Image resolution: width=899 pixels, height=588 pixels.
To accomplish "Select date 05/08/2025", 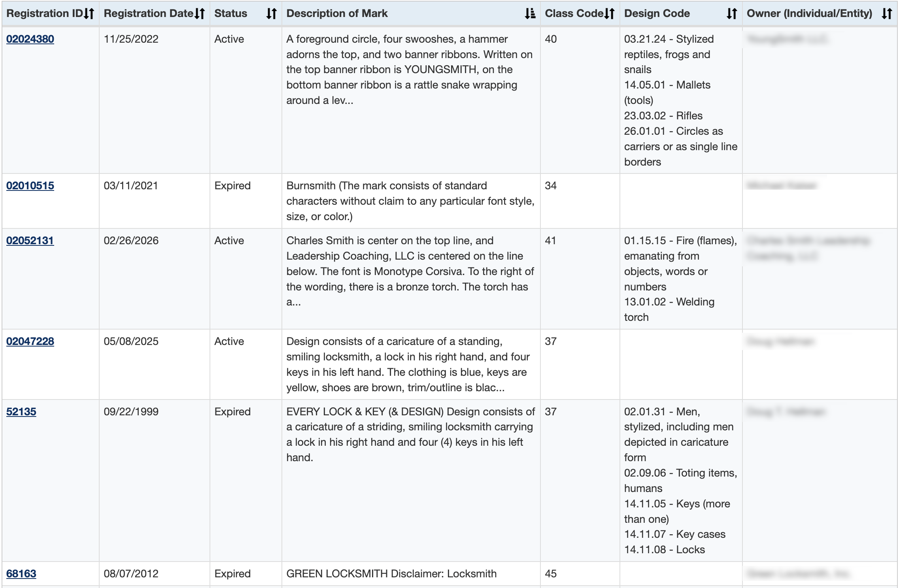I will (131, 341).
